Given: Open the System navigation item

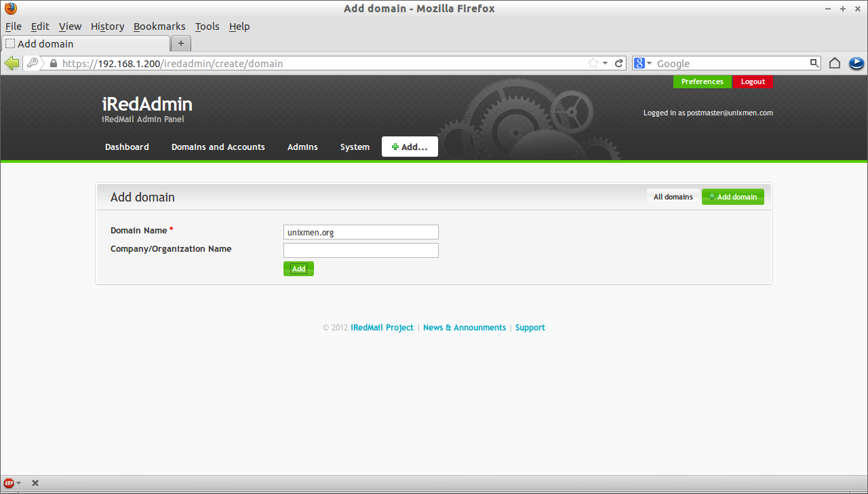Looking at the screenshot, I should (355, 147).
